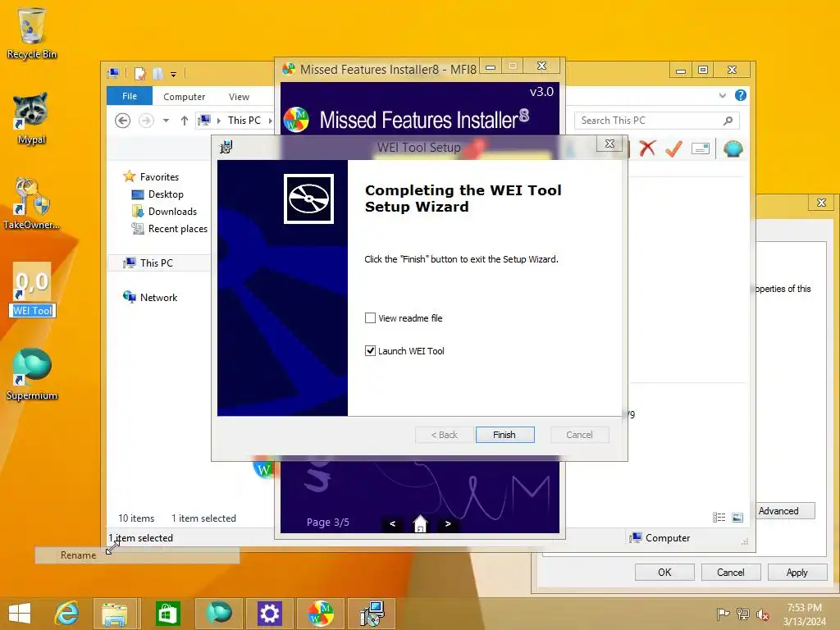Open the Windows Store taskbar icon
840x630 pixels.
point(167,614)
